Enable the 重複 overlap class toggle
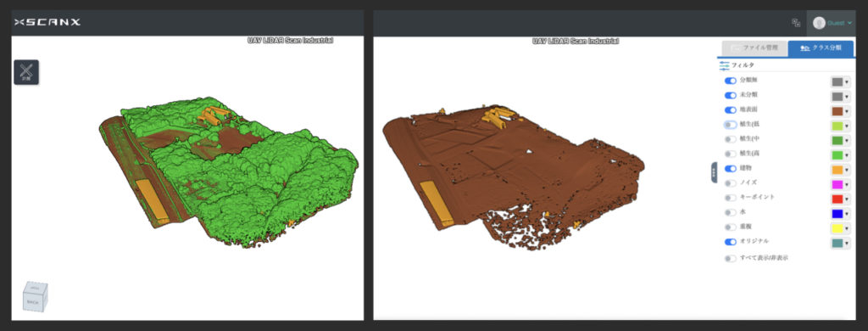 731,227
